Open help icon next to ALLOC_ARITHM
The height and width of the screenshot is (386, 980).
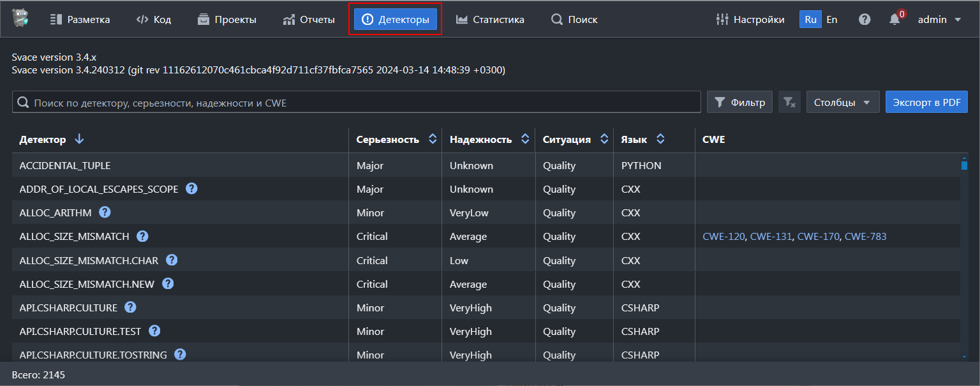105,212
